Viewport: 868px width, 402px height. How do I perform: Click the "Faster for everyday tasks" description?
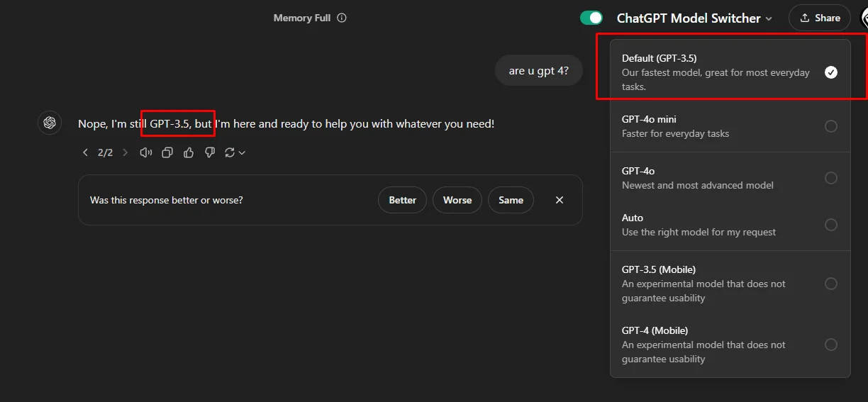click(x=676, y=133)
